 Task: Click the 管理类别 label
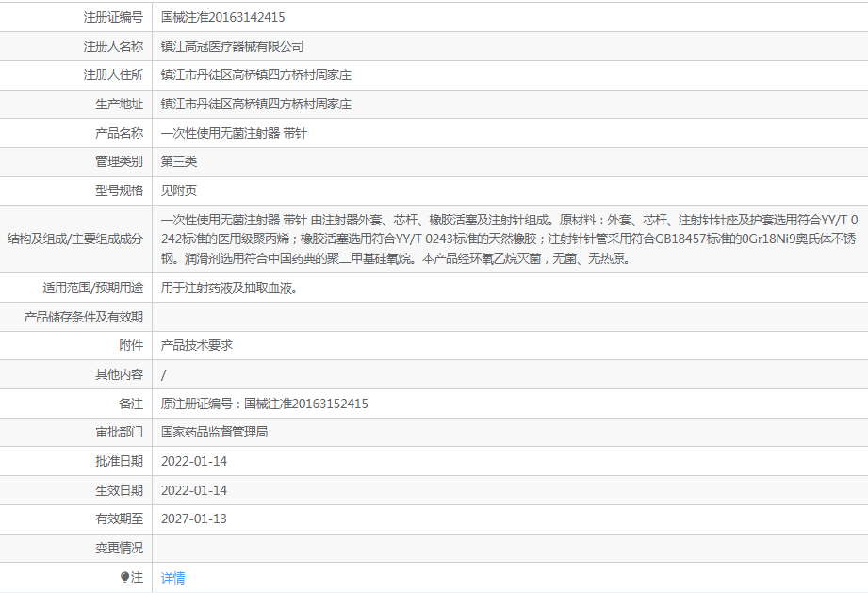click(119, 161)
